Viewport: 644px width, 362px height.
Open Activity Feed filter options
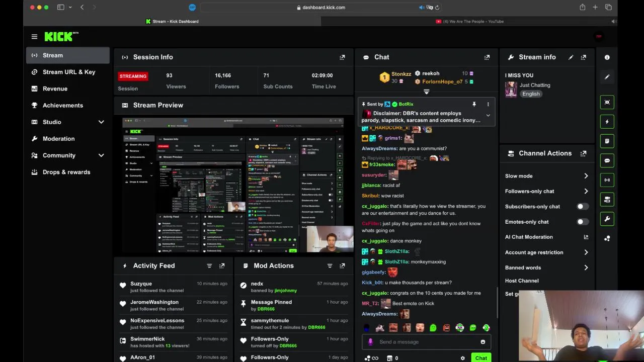click(209, 265)
